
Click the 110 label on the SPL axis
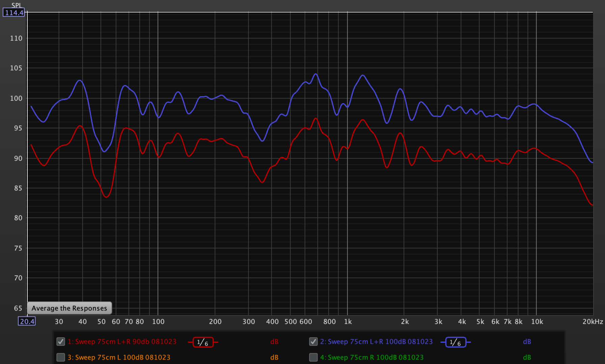coord(16,38)
